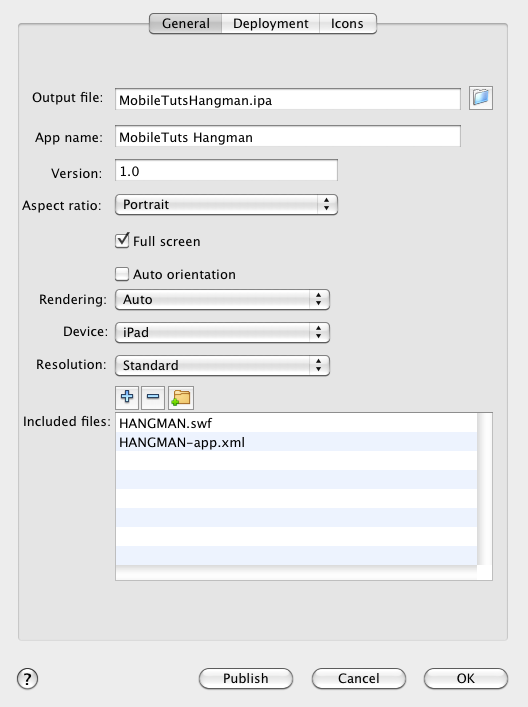Click the Cancel button
Viewport: 528px width, 707px height.
pyautogui.click(x=358, y=679)
